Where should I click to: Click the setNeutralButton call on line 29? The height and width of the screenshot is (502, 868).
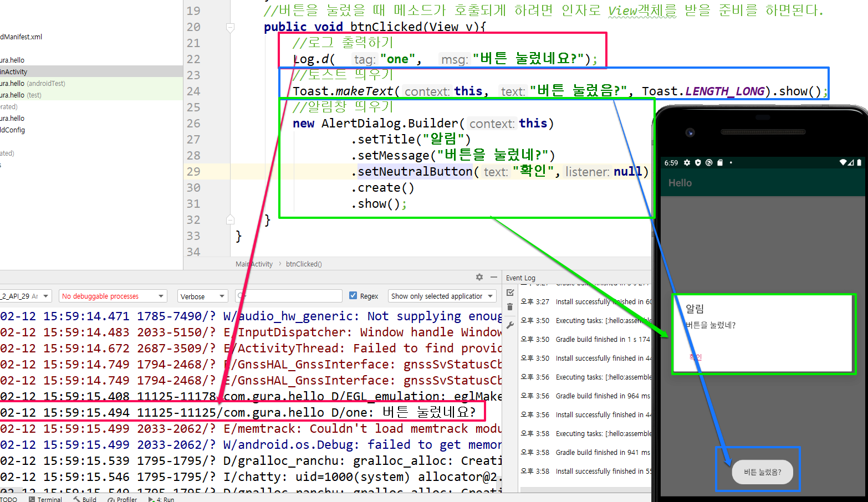(415, 172)
